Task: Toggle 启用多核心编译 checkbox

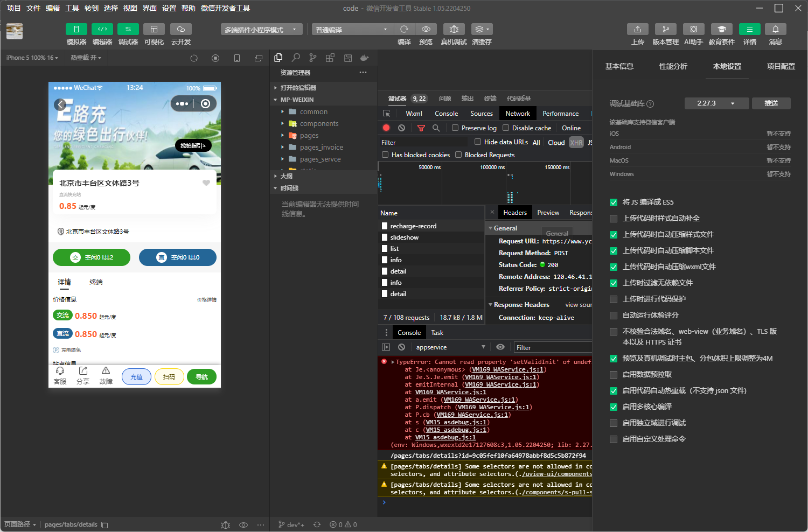Action: 614,407
